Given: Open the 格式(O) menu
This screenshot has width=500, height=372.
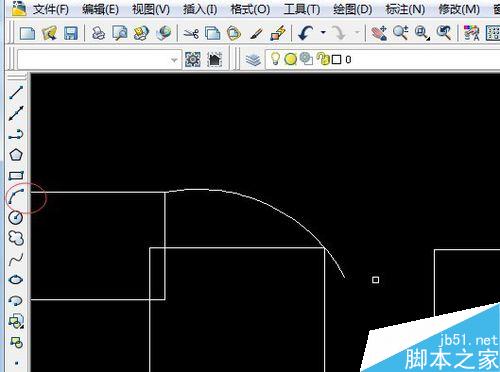Looking at the screenshot, I should (x=250, y=9).
